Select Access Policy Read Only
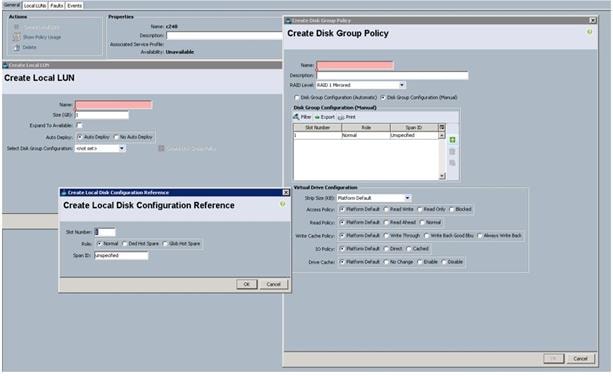The image size is (613, 376). (x=419, y=209)
